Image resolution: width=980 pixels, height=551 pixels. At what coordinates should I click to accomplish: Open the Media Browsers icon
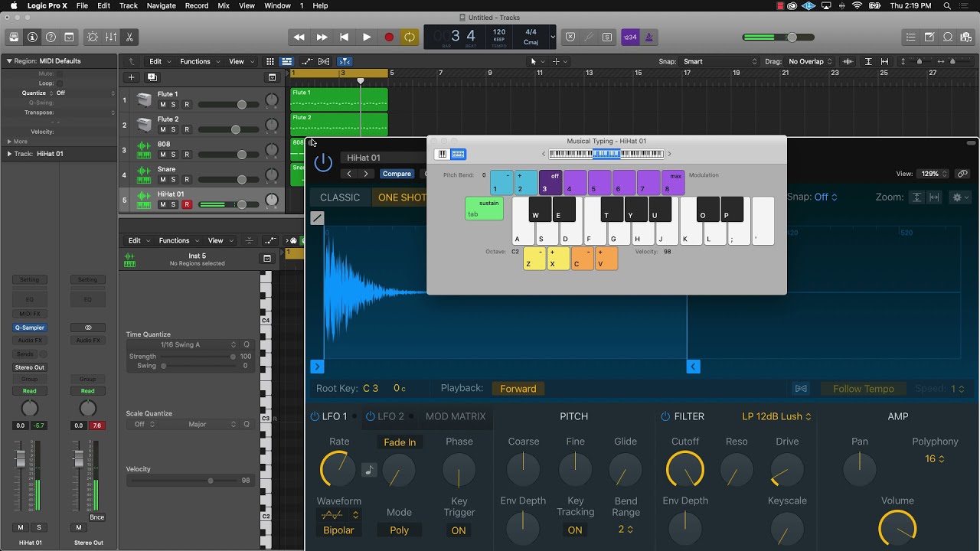point(966,37)
